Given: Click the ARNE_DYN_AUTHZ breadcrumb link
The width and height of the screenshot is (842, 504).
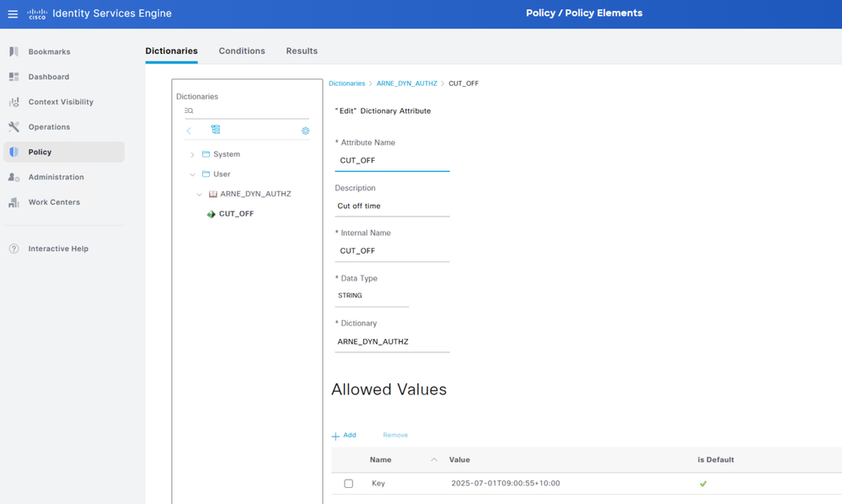Looking at the screenshot, I should 407,83.
